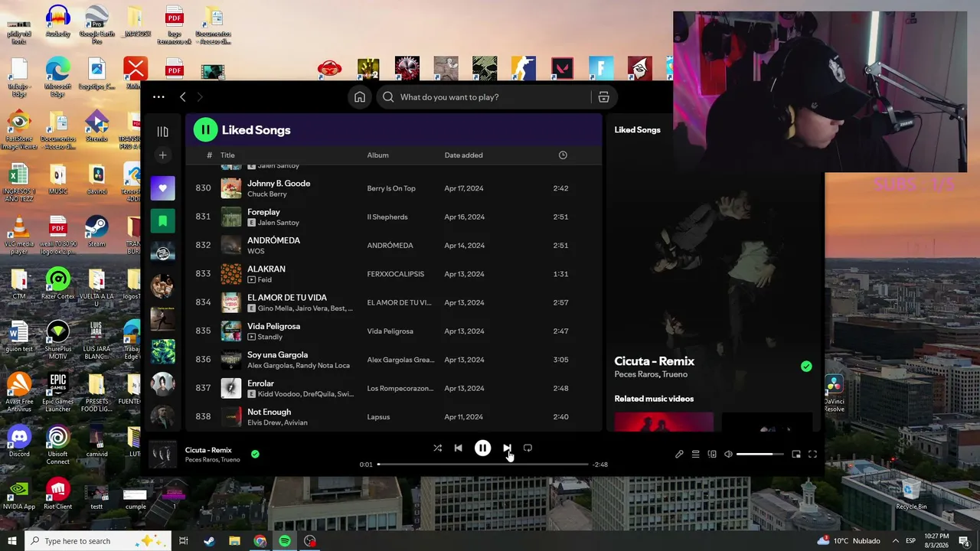This screenshot has width=980, height=551.
Task: Select the track Vida Peligrosa
Action: pyautogui.click(x=273, y=326)
